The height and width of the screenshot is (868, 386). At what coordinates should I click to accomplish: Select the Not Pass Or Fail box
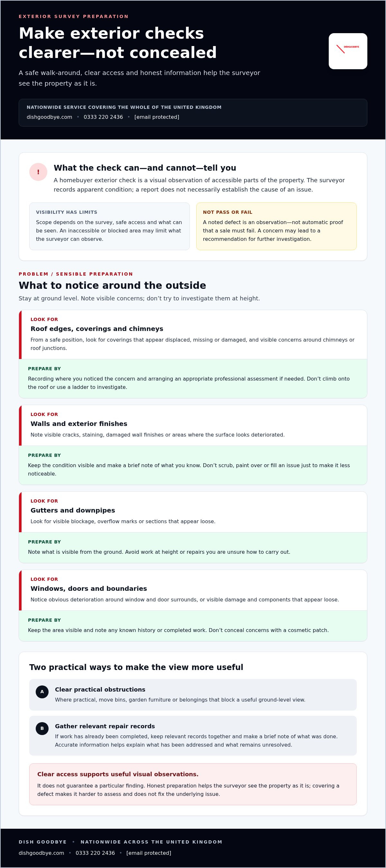click(x=276, y=226)
